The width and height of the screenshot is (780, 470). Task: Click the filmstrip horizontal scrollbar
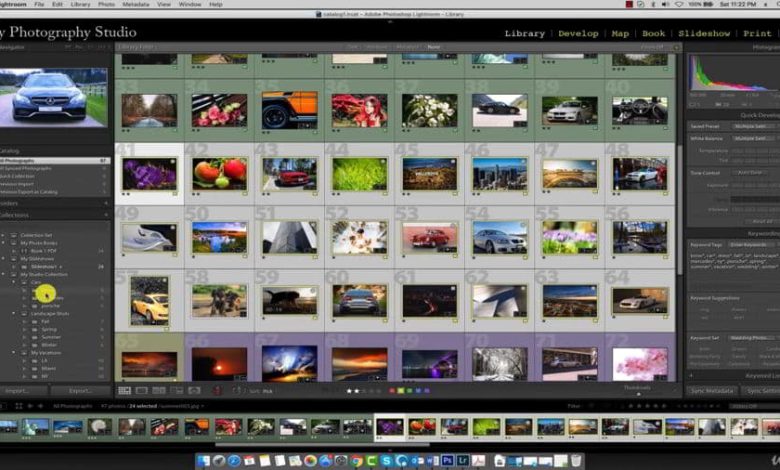coord(322,444)
